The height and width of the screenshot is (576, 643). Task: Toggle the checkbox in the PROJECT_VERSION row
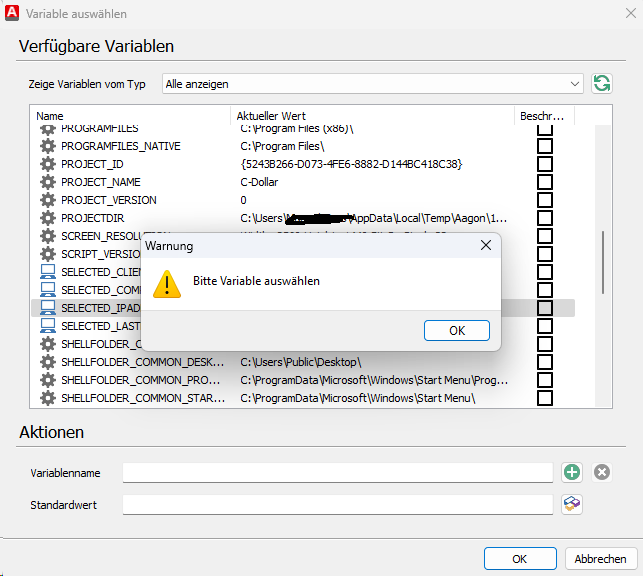[545, 200]
